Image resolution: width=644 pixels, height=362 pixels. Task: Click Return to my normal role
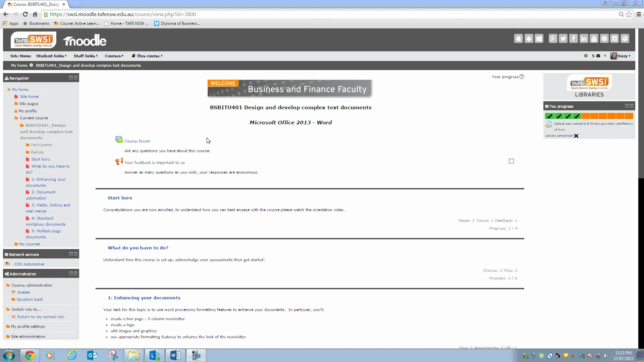tap(41, 317)
